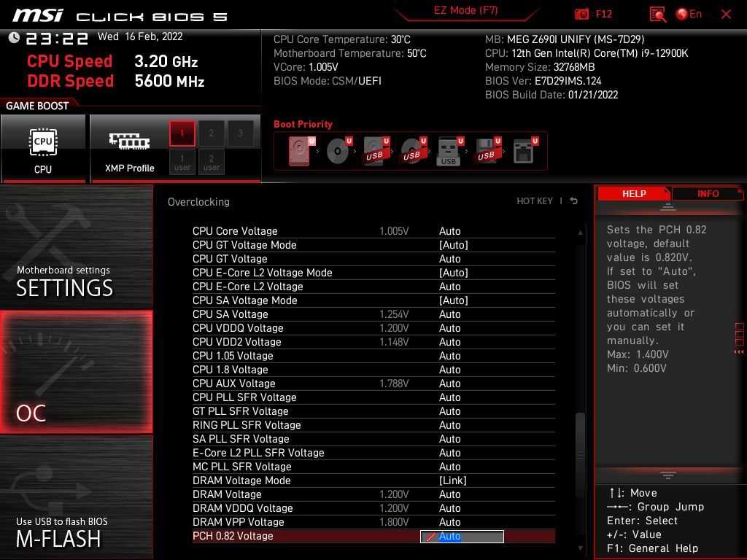Select the CPU VDDQ Voltage row

tap(373, 327)
